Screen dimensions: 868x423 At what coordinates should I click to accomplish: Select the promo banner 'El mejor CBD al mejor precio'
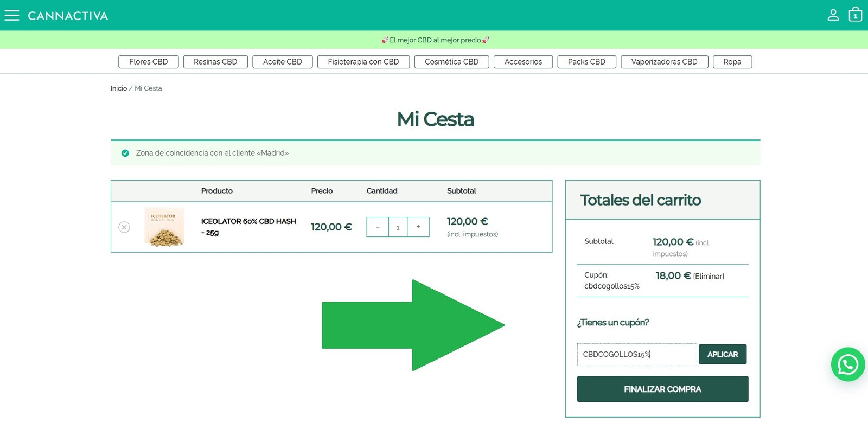click(x=435, y=40)
